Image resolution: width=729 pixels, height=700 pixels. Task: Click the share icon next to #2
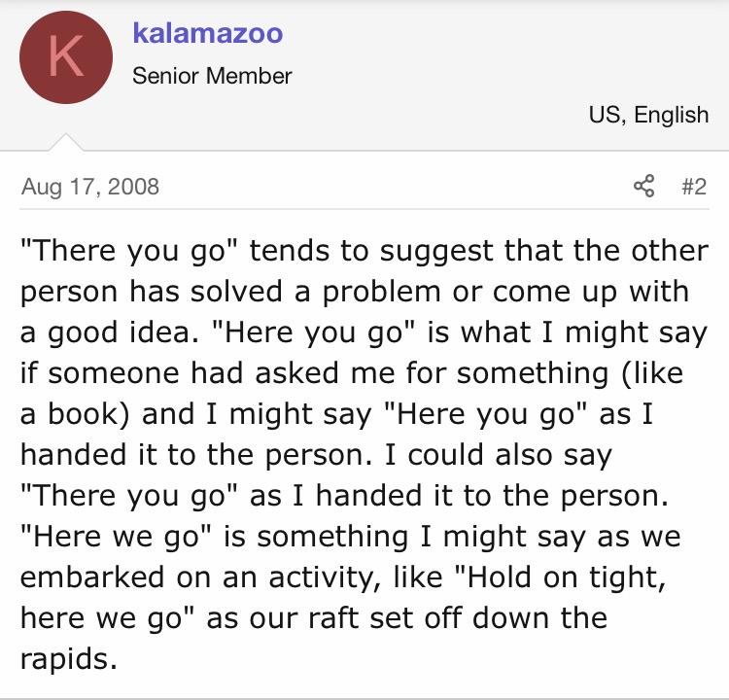(x=643, y=186)
